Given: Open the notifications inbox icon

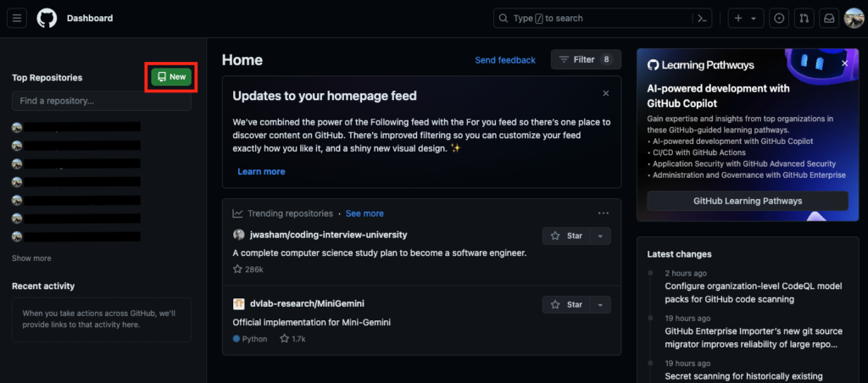Looking at the screenshot, I should tap(829, 19).
